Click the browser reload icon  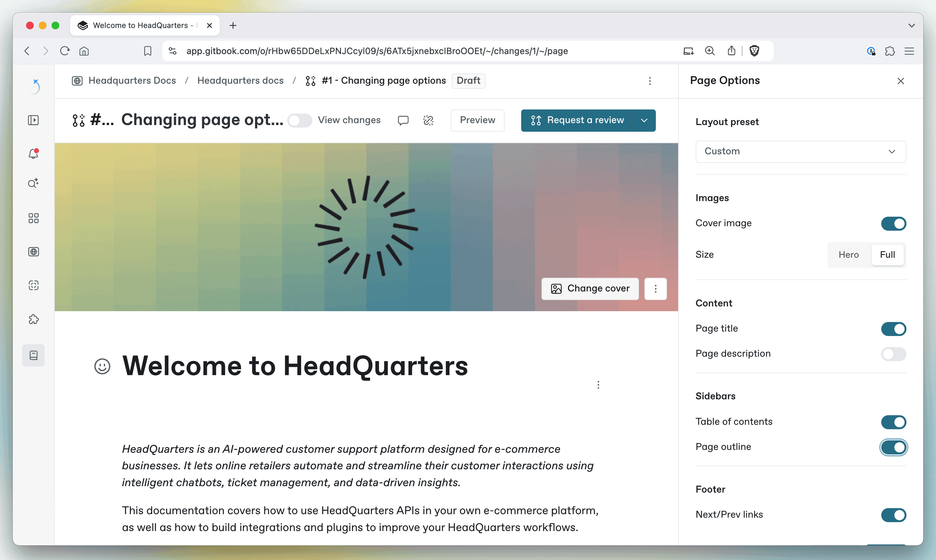click(65, 51)
